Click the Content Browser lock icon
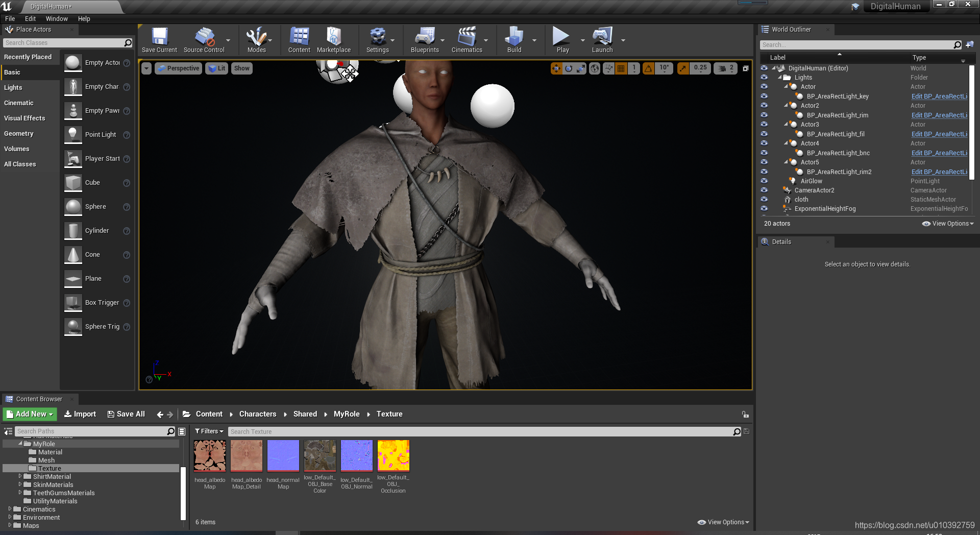Viewport: 980px width, 535px height. [745, 415]
